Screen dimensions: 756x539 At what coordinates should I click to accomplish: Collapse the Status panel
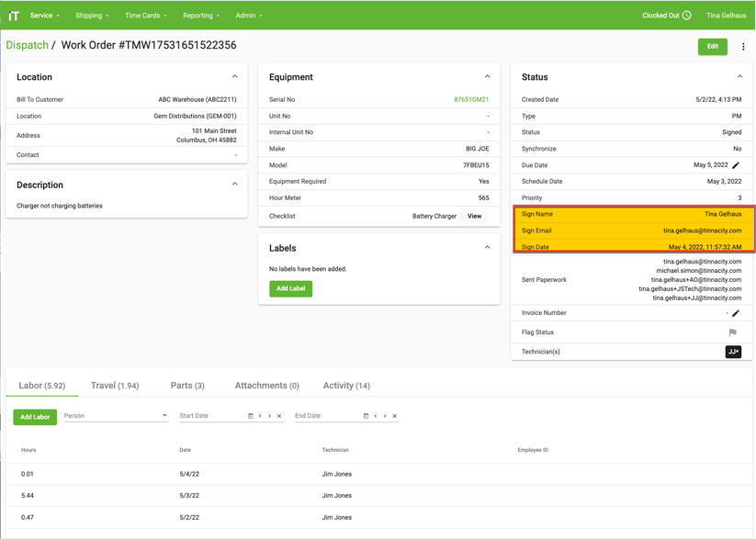coord(739,77)
